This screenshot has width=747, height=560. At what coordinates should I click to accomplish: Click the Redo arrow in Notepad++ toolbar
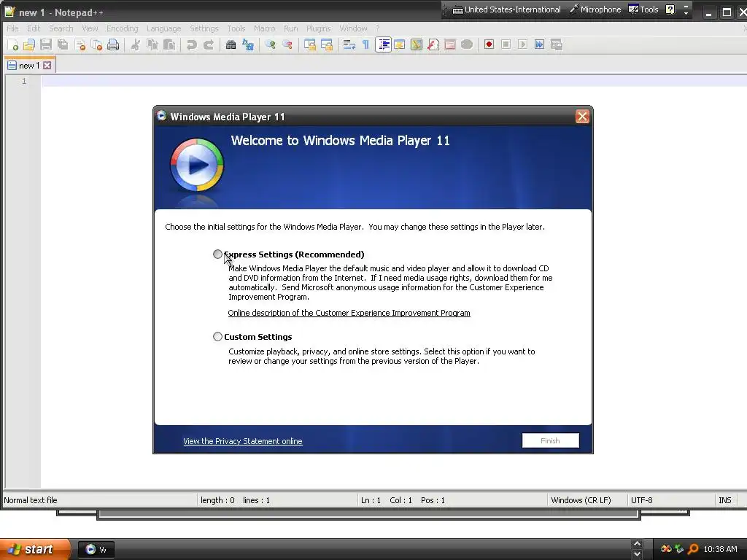209,44
